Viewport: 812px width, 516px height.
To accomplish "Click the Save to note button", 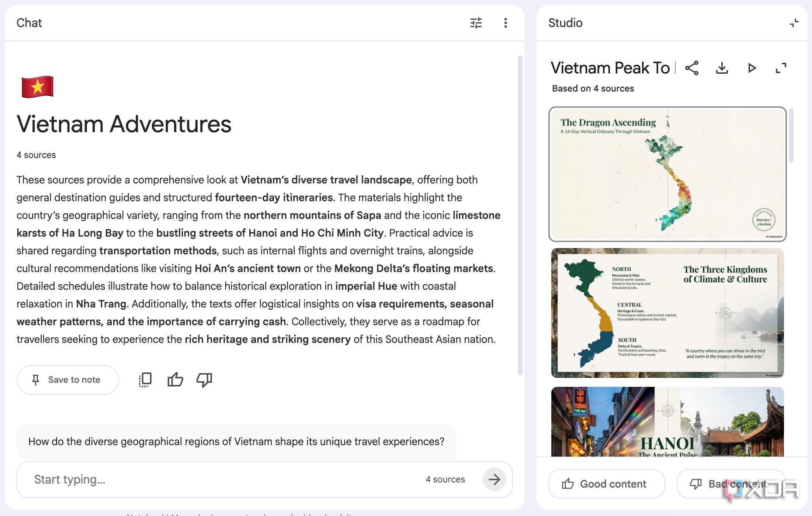I will click(68, 379).
